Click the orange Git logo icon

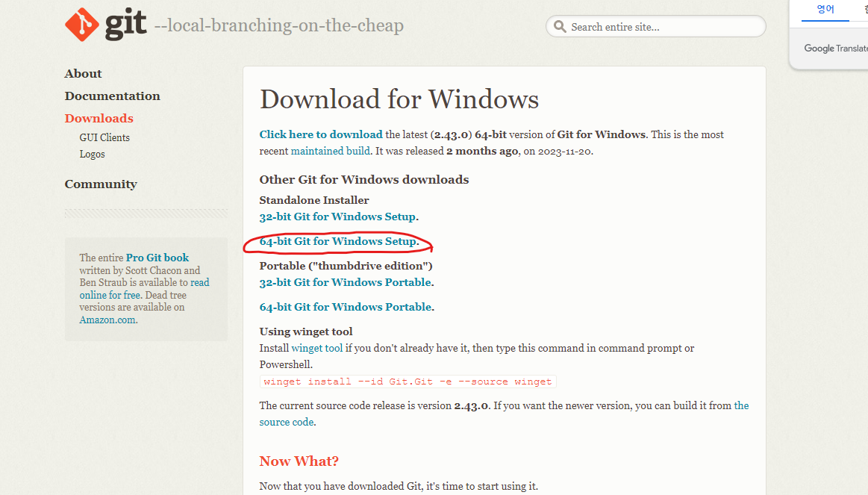(x=82, y=25)
